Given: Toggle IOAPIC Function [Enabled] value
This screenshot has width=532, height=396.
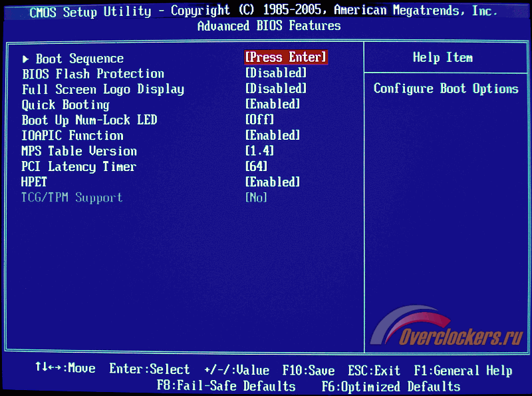Looking at the screenshot, I should 273,135.
